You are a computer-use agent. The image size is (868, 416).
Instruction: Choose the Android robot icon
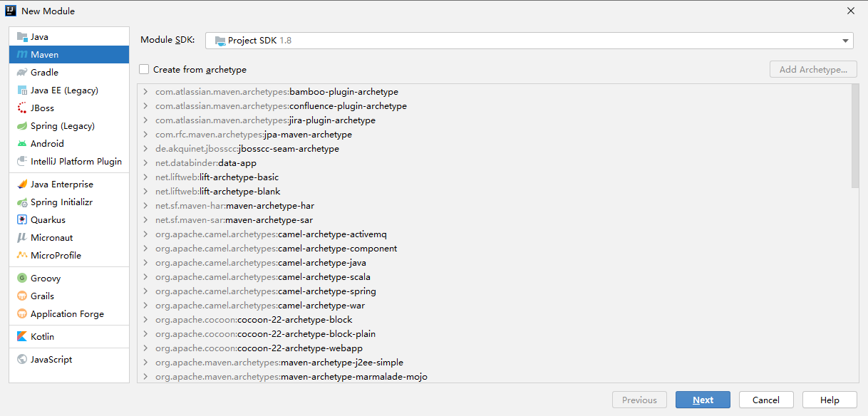tap(22, 143)
